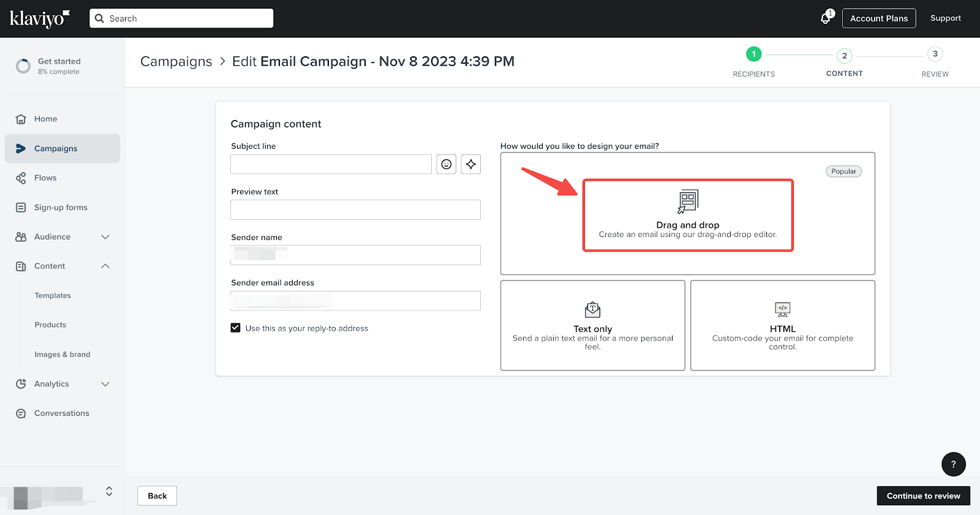980x515 pixels.
Task: Click the HTML code monitor icon
Action: [x=783, y=309]
